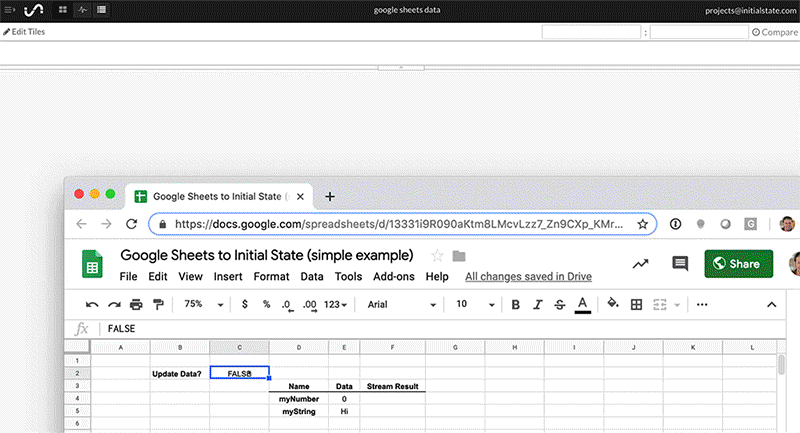Open the activity trend icon
This screenshot has height=433, width=800.
pos(641,264)
